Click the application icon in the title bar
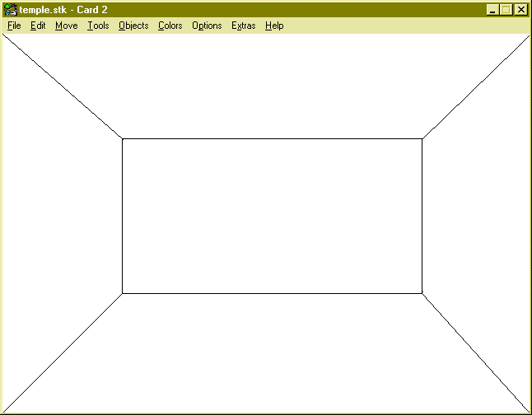Screen dimensions: 532x415 tap(11, 10)
